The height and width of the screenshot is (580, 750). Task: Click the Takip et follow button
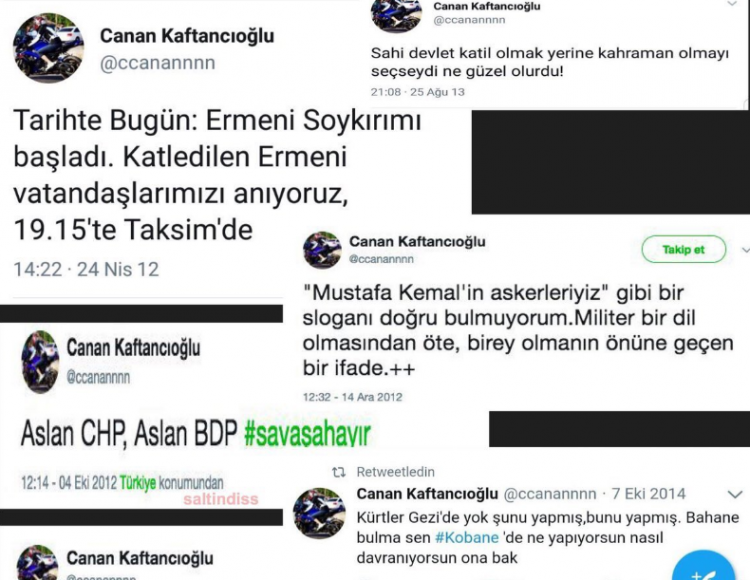pyautogui.click(x=683, y=249)
